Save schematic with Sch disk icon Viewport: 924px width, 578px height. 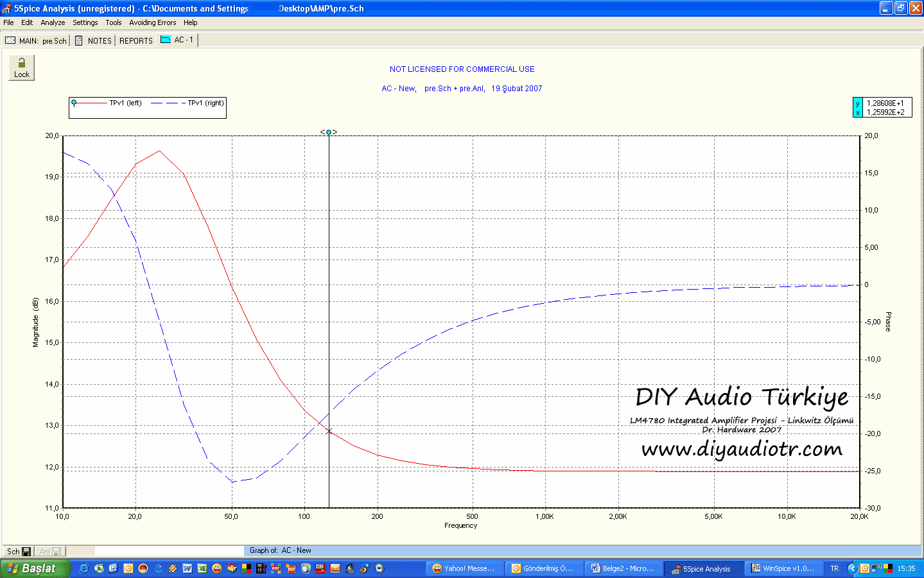click(26, 552)
